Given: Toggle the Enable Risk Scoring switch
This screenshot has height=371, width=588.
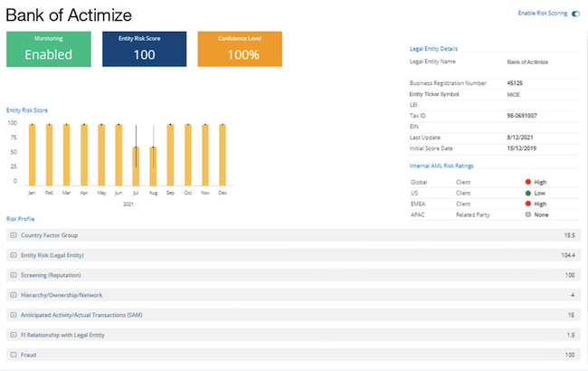Looking at the screenshot, I should pyautogui.click(x=575, y=14).
